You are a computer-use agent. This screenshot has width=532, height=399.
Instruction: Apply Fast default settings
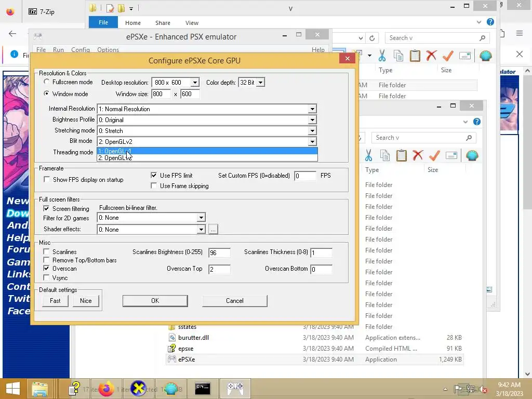point(55,301)
